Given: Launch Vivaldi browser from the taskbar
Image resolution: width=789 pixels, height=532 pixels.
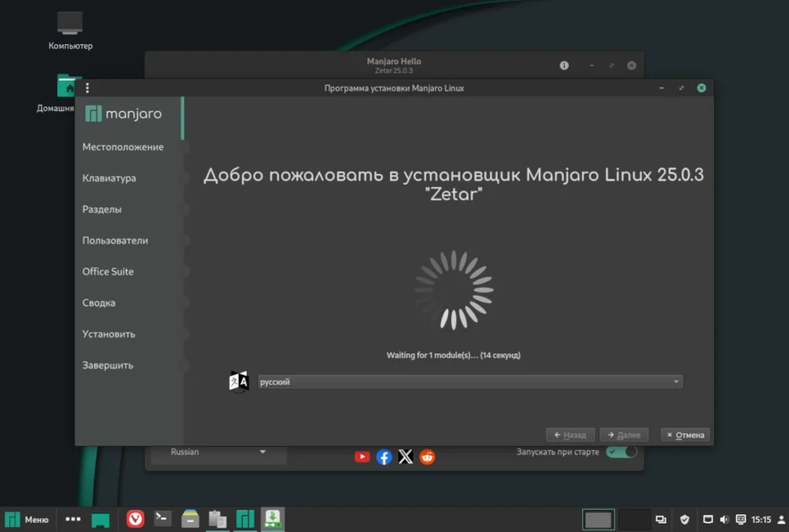Looking at the screenshot, I should [x=135, y=519].
